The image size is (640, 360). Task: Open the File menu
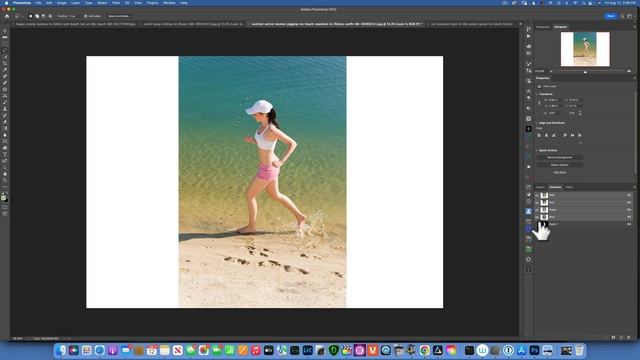38,3
